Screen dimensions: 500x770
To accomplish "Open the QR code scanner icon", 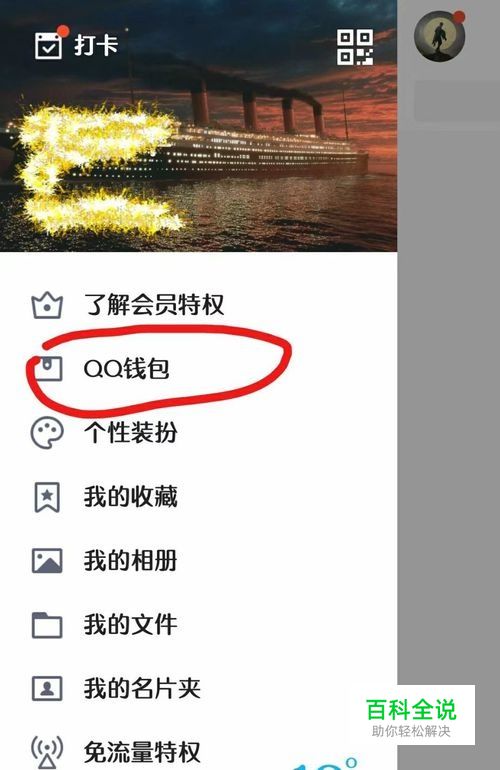I will coord(355,47).
